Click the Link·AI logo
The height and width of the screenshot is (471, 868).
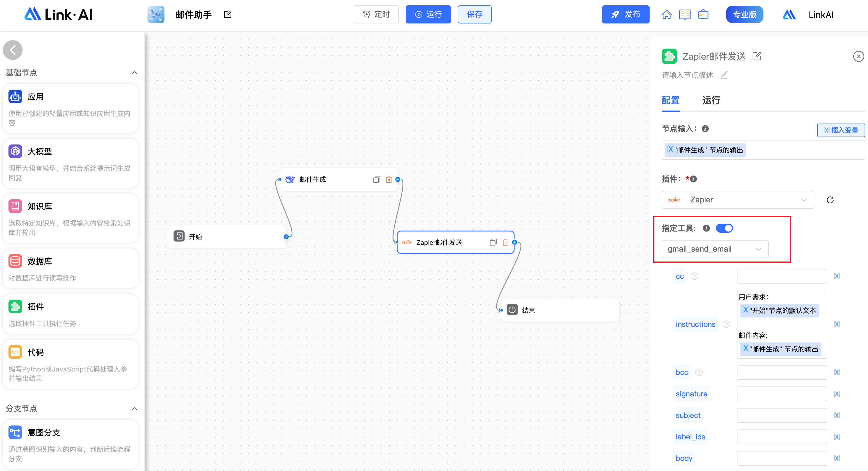click(58, 14)
